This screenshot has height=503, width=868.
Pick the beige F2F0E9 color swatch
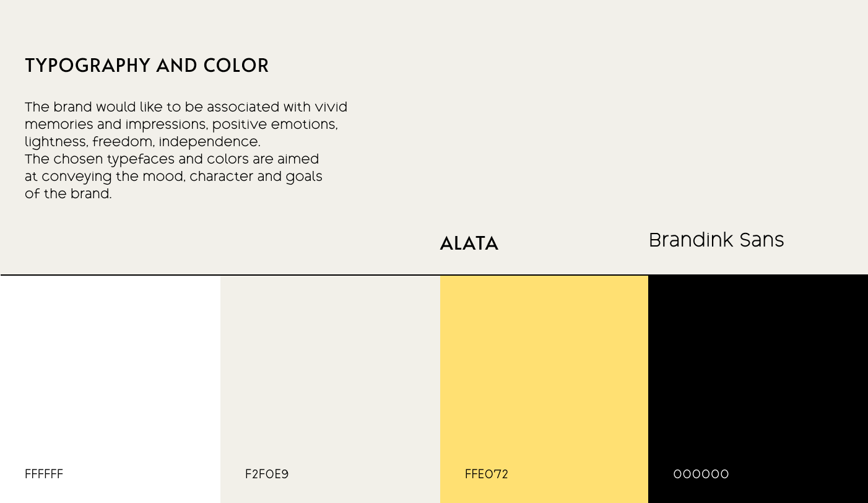pyautogui.click(x=330, y=372)
